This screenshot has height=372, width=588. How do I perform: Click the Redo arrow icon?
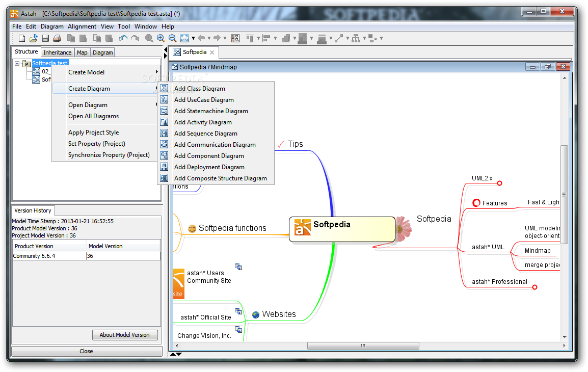coord(135,38)
